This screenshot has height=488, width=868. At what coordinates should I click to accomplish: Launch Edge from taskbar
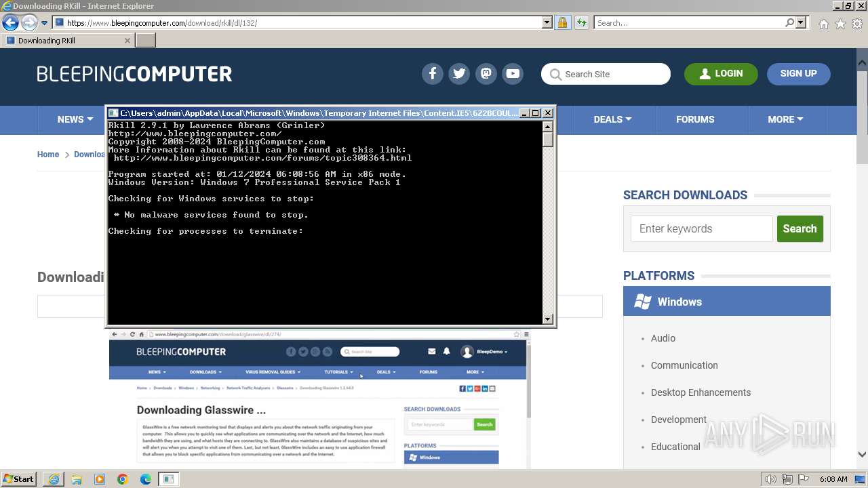click(x=146, y=479)
